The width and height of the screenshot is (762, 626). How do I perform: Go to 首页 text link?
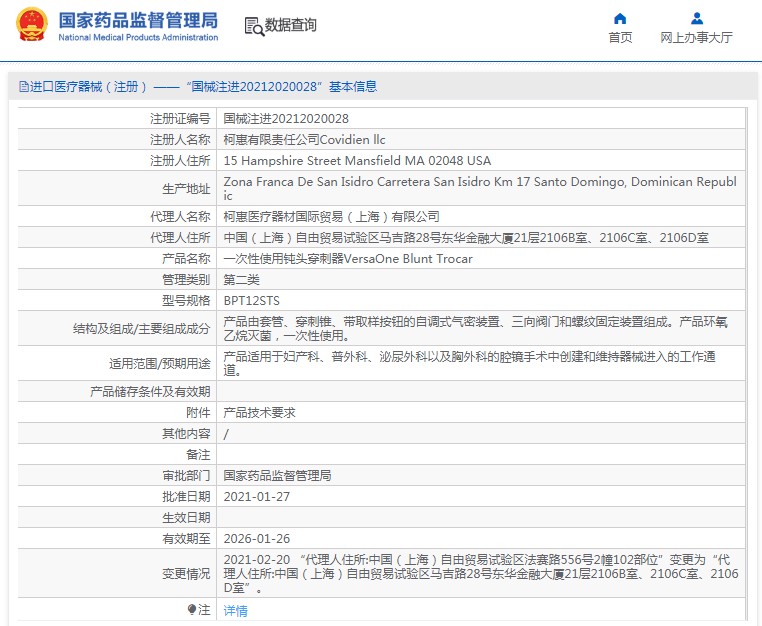[x=620, y=38]
